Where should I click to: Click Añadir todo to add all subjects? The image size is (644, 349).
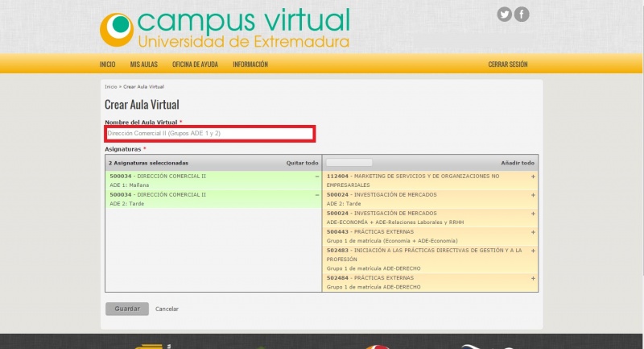point(518,162)
